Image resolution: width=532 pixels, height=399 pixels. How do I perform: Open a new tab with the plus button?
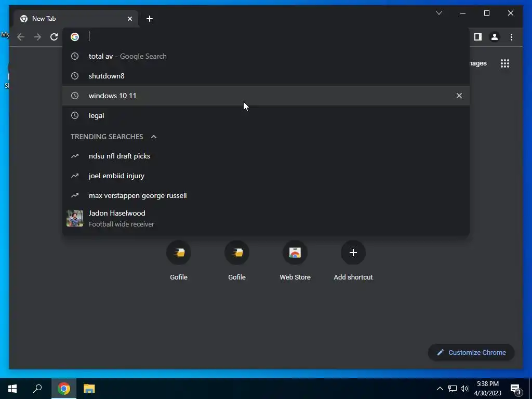pos(150,19)
